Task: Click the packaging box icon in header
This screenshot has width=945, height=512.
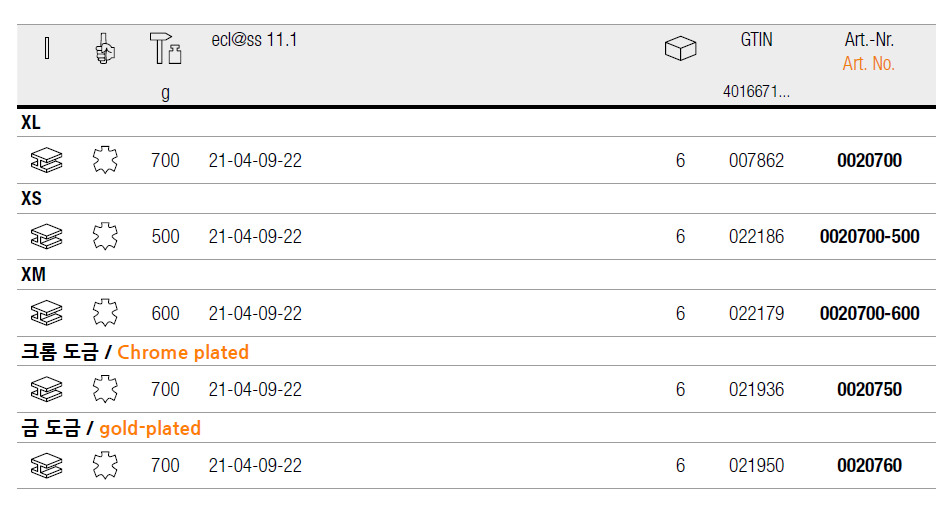Action: coord(680,48)
